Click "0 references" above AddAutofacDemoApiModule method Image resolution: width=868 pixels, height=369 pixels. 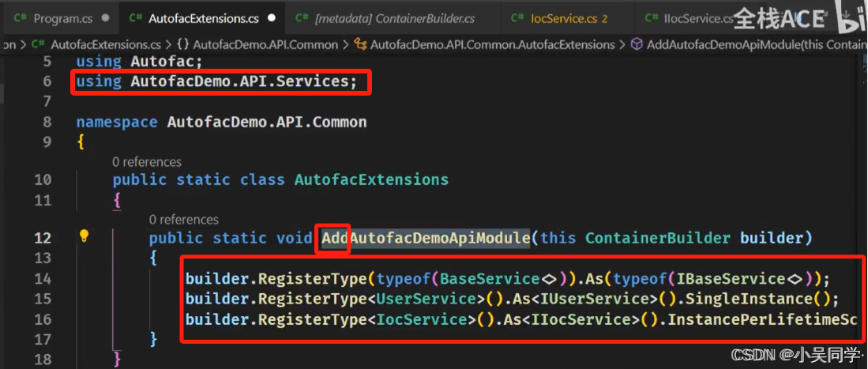tap(184, 220)
